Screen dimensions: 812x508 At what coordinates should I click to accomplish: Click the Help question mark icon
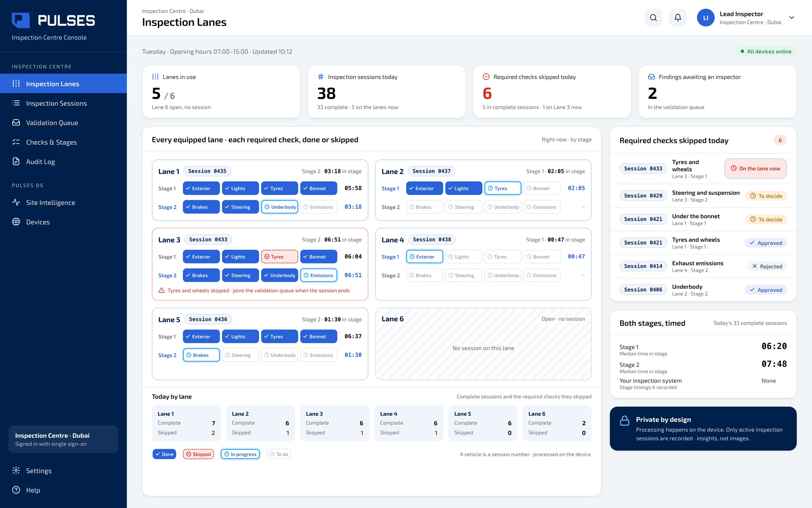point(16,490)
